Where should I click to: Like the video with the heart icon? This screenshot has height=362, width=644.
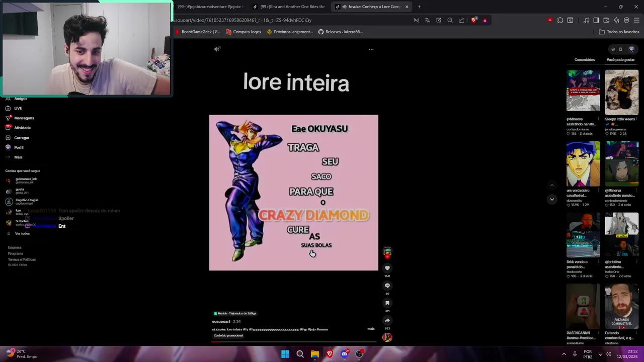387,268
